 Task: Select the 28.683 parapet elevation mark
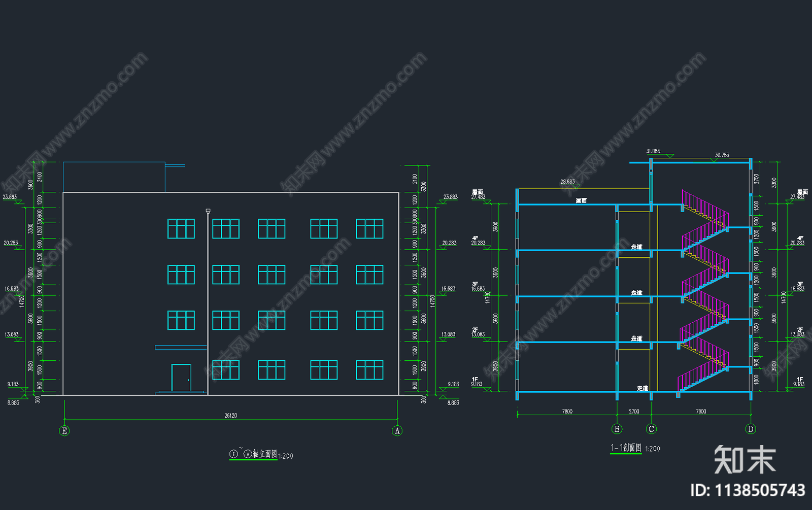coord(568,182)
